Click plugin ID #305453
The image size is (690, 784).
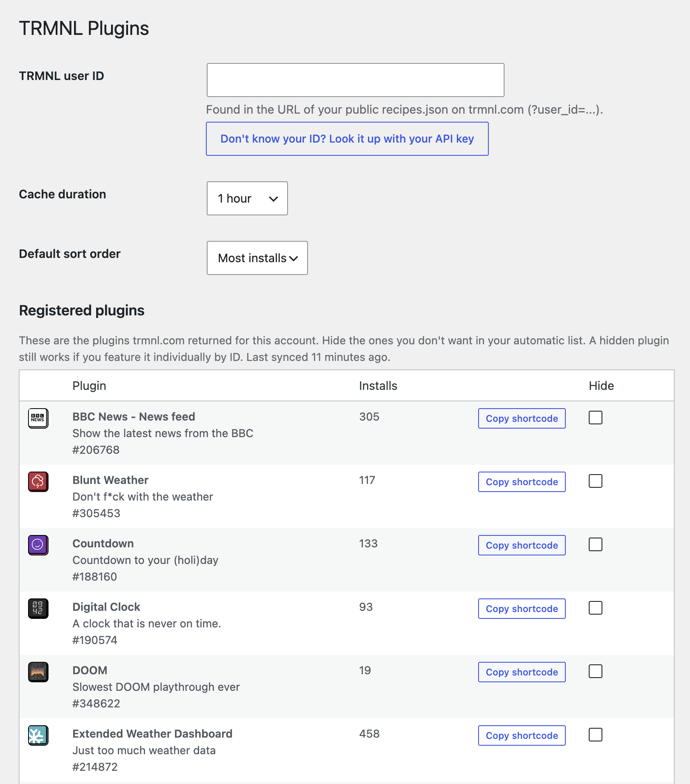click(x=96, y=513)
